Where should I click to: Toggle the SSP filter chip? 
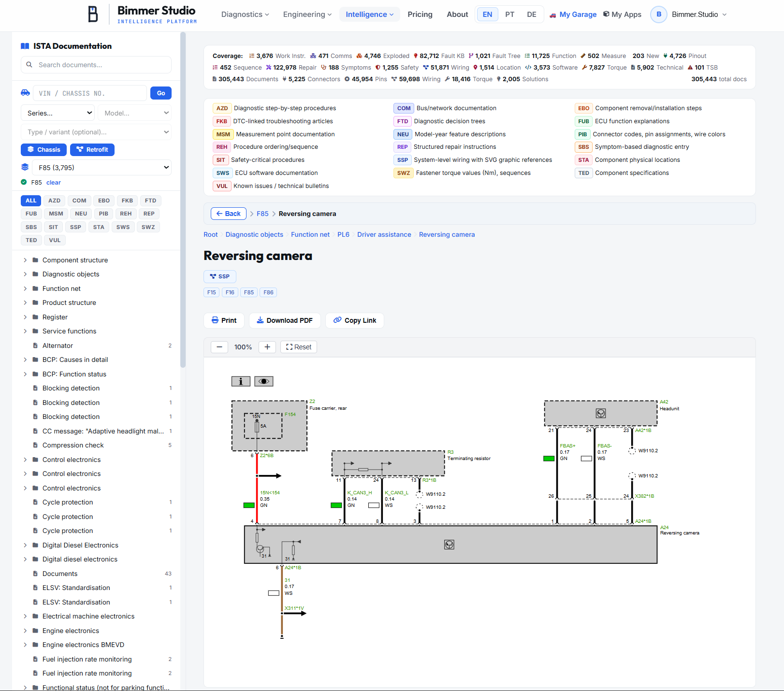pos(75,227)
